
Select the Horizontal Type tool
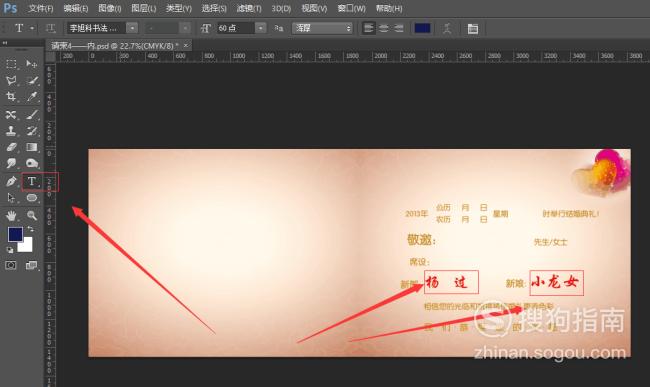(32, 181)
